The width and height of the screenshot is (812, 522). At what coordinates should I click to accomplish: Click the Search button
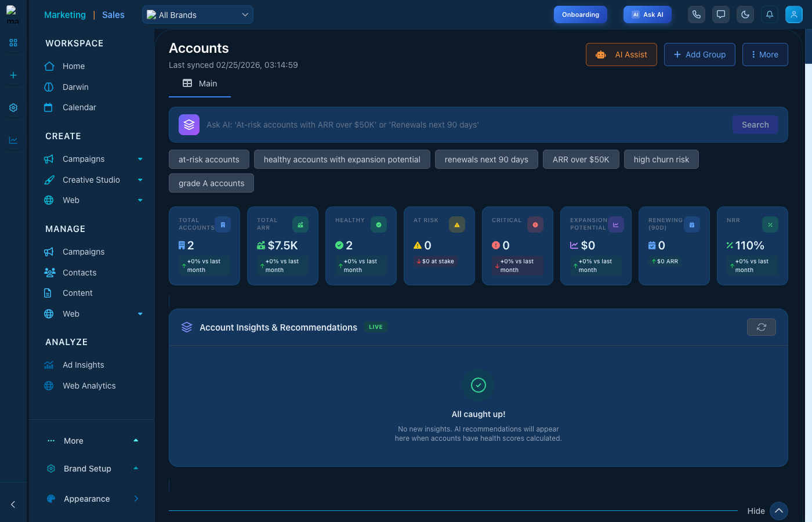755,125
